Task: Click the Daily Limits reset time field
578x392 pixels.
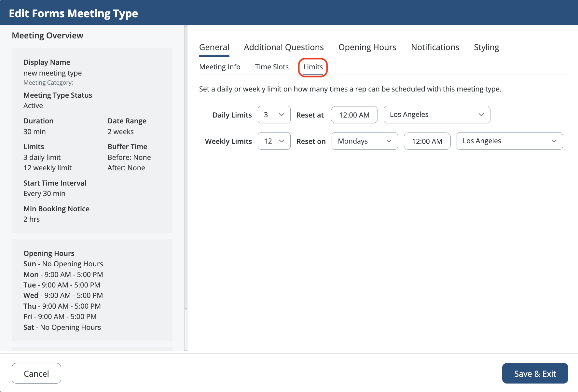Action: click(354, 115)
